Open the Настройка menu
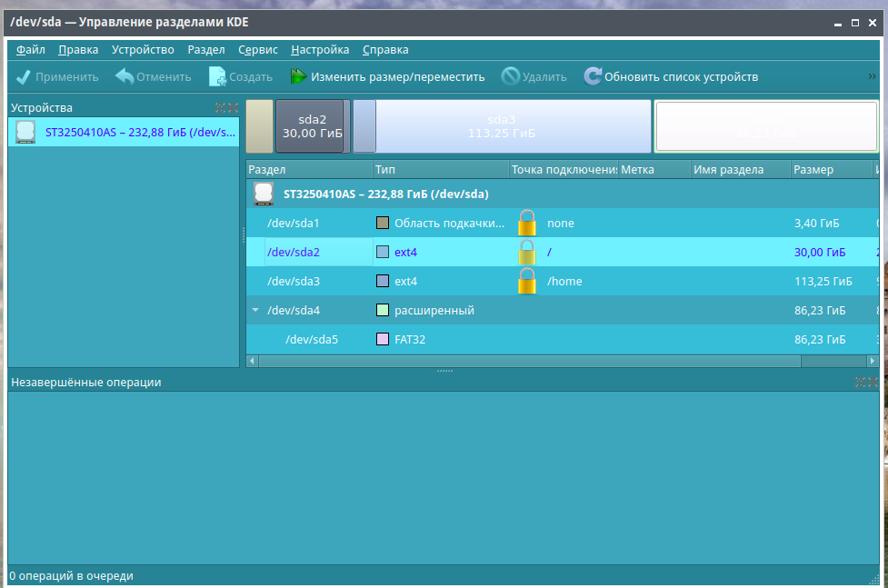This screenshot has width=888, height=588. (320, 50)
